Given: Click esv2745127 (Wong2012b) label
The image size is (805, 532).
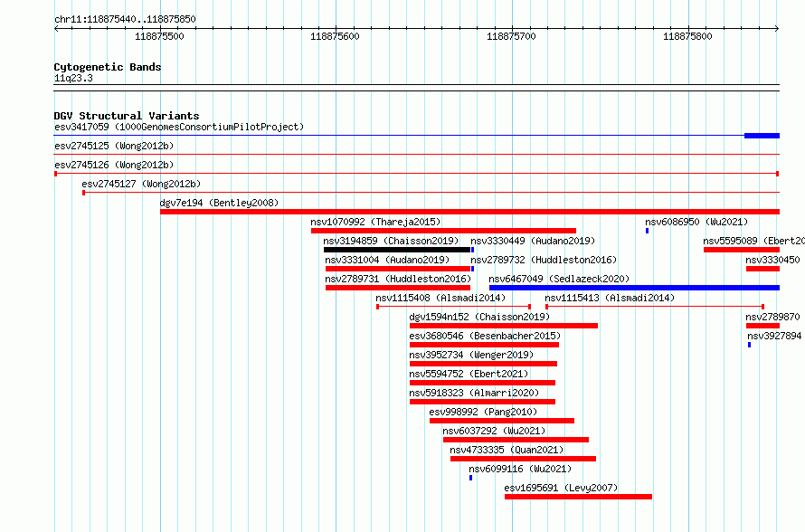Looking at the screenshot, I should pos(141,184).
